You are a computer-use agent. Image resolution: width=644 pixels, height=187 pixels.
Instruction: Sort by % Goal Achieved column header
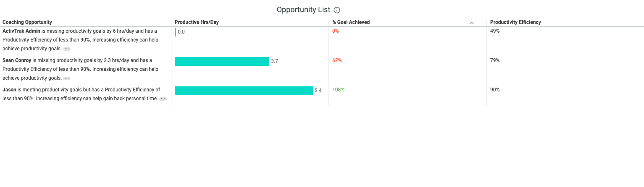tap(351, 22)
